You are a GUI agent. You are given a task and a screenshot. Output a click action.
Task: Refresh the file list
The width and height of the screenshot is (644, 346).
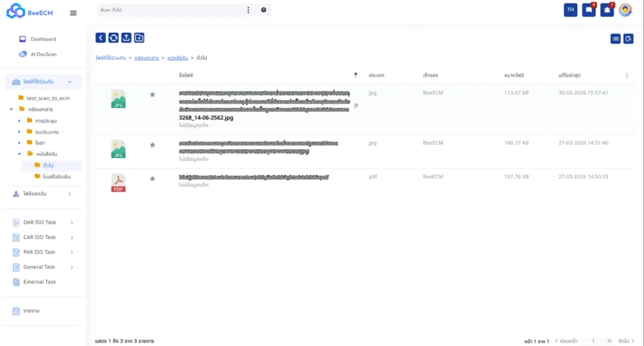(113, 38)
